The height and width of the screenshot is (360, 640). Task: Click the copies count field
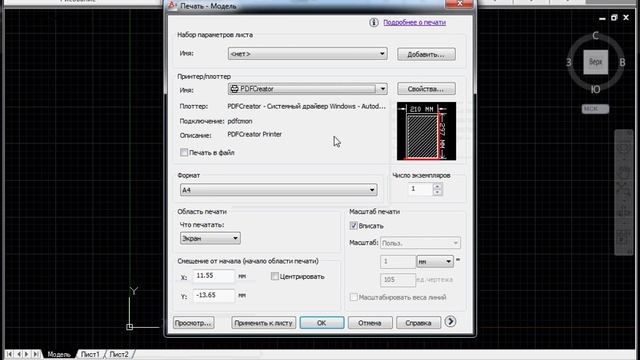[x=420, y=189]
